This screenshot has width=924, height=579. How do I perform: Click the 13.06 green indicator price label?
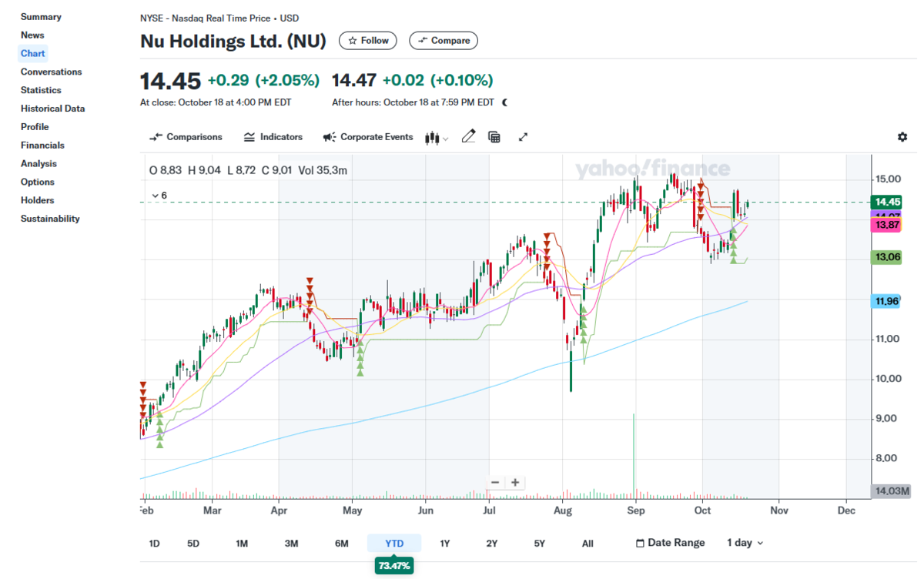(x=885, y=257)
